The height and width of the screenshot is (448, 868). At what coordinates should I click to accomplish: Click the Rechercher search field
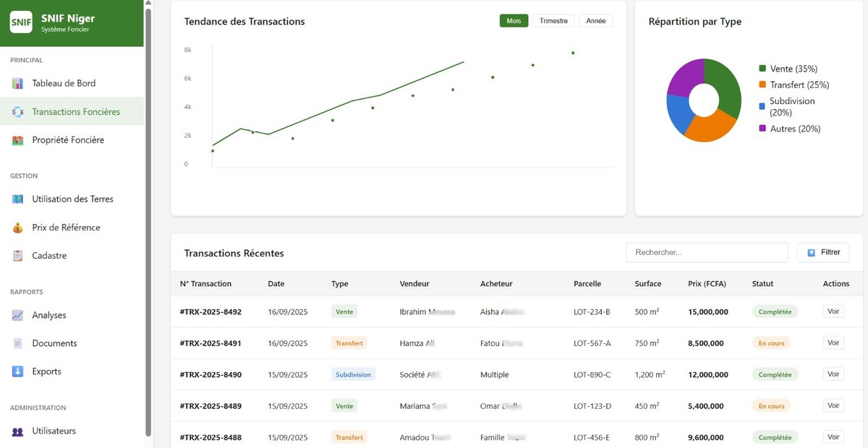(x=707, y=252)
